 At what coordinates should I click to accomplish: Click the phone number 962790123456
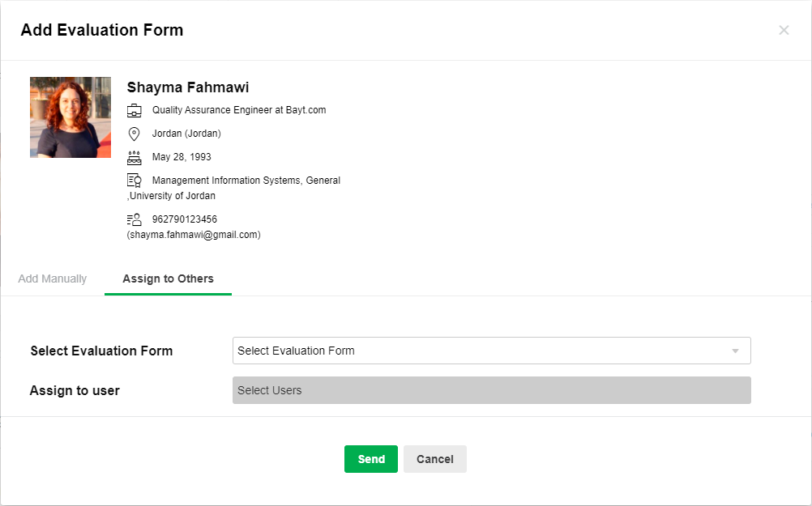point(185,219)
